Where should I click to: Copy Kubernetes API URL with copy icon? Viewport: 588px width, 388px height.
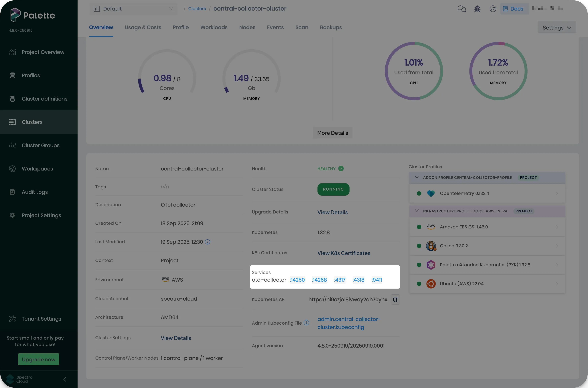tap(395, 299)
